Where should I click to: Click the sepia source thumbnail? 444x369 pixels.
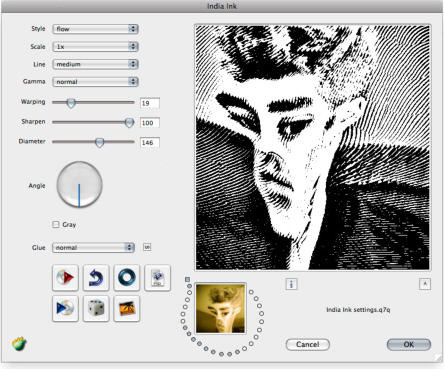[x=220, y=308]
